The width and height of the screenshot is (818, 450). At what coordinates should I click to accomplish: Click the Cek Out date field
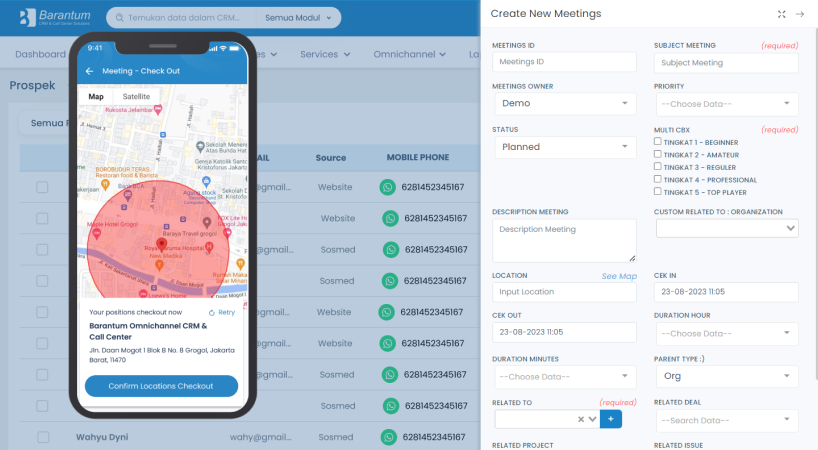(564, 332)
